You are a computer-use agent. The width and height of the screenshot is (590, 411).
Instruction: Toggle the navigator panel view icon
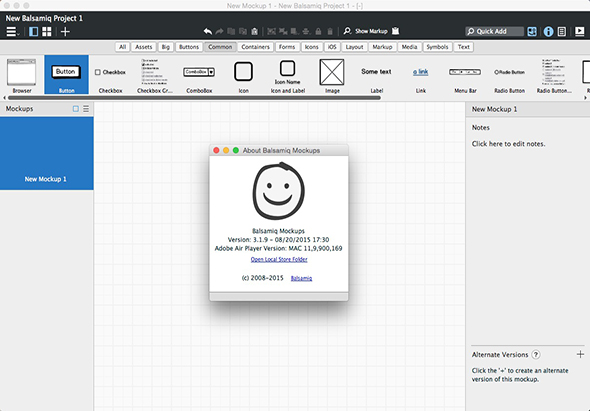(x=33, y=32)
